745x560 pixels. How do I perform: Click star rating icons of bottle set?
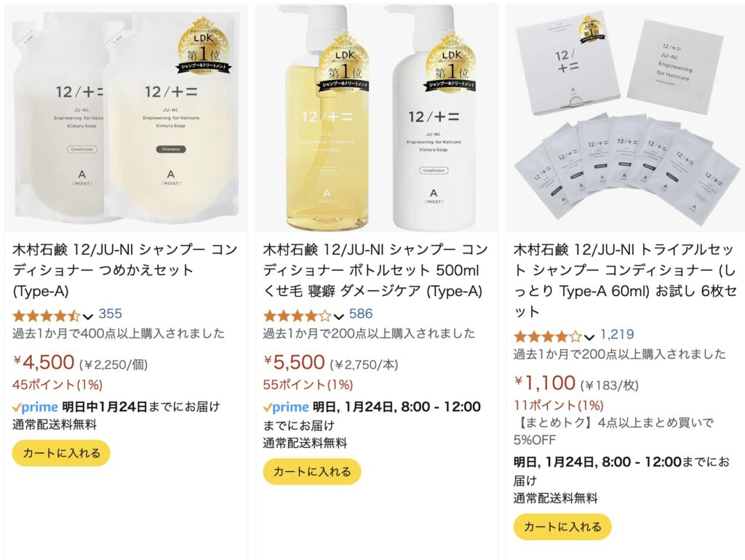[297, 316]
